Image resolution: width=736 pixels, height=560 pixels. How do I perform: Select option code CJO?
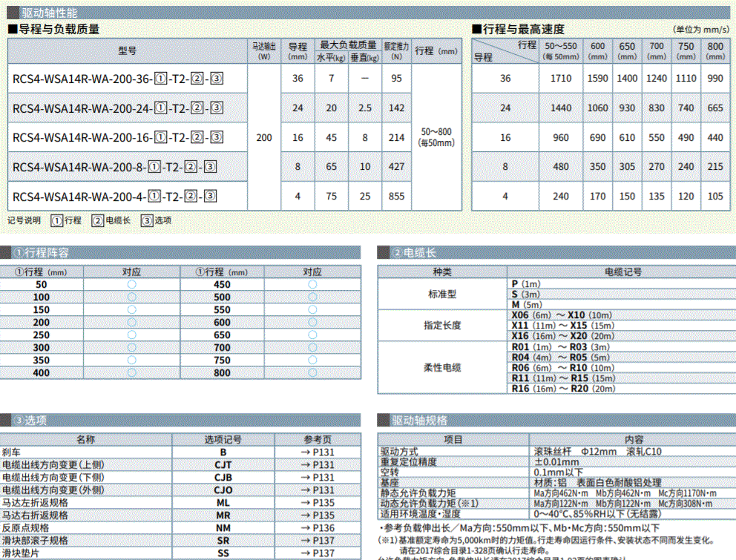(x=223, y=490)
